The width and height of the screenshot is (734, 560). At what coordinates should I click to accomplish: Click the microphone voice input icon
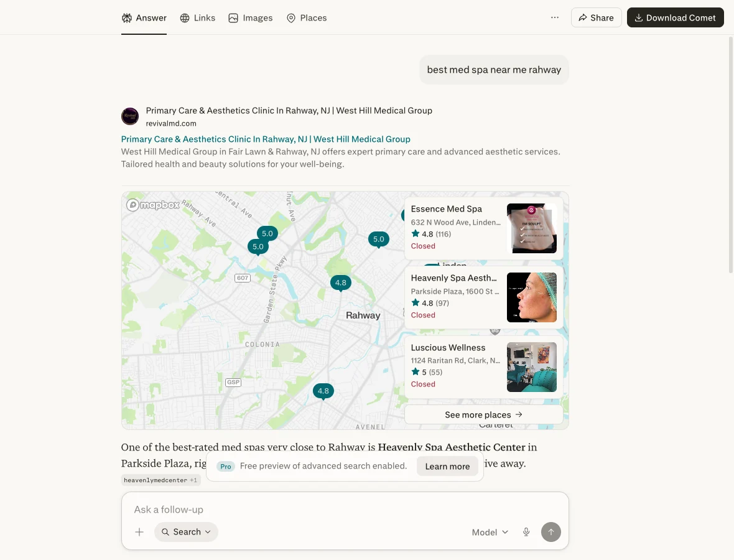click(x=526, y=532)
